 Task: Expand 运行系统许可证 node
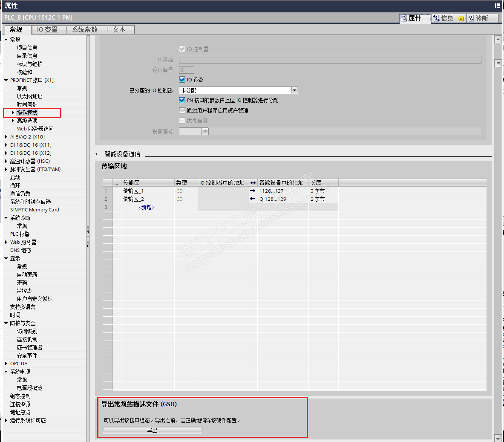click(6, 420)
